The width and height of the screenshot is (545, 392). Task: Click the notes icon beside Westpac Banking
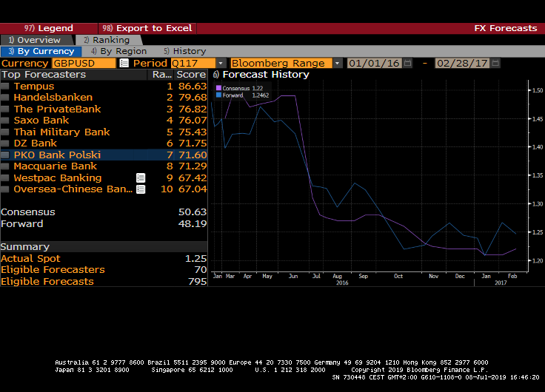coord(141,178)
